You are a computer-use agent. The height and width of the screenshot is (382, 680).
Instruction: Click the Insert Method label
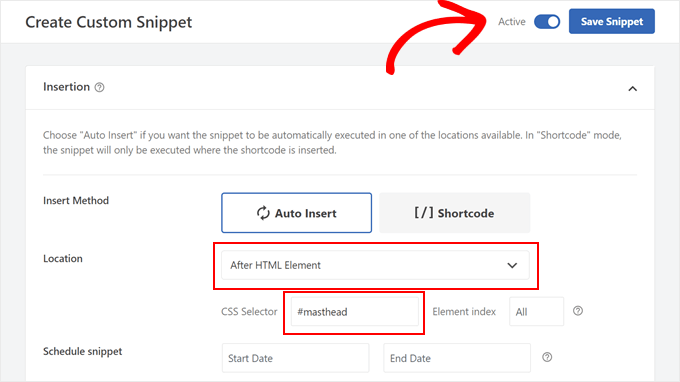click(76, 201)
